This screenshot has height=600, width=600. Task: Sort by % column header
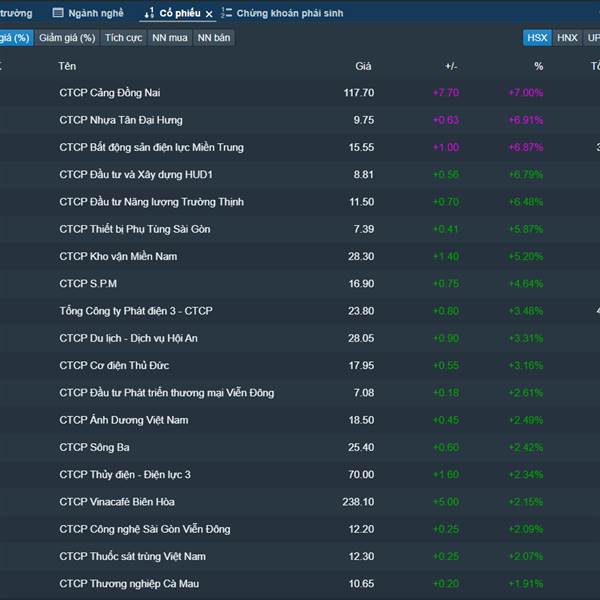tap(538, 66)
